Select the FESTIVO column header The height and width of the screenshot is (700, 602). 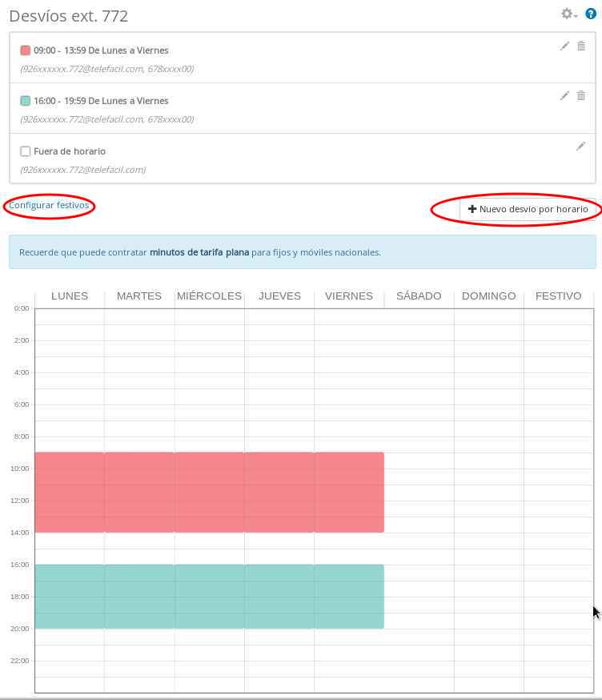click(558, 296)
